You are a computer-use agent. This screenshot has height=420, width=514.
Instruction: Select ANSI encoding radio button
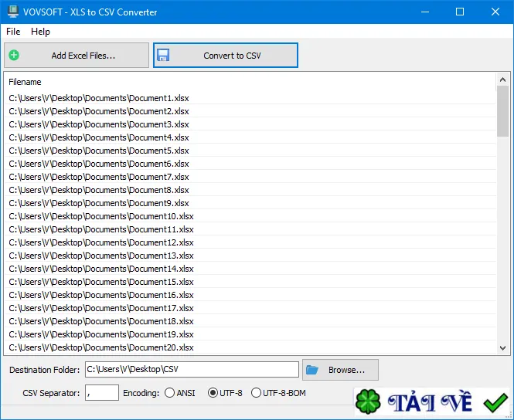169,393
